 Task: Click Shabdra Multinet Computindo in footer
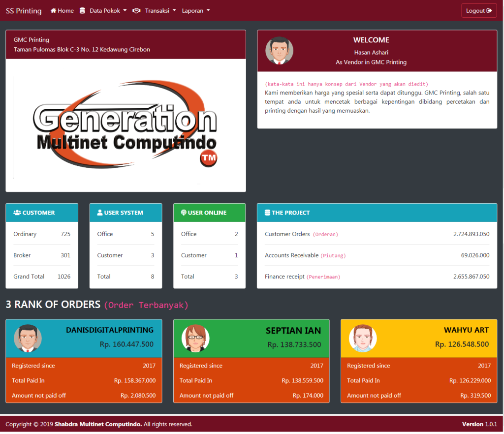[98, 424]
